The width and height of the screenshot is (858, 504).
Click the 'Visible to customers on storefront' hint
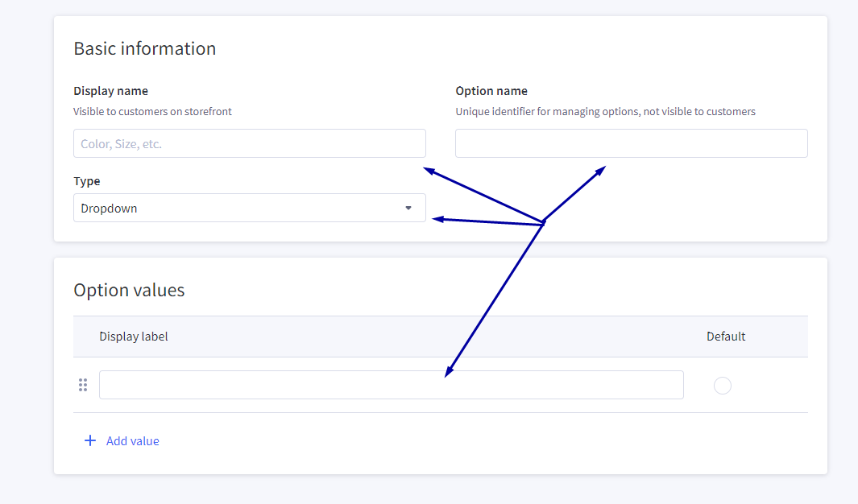(152, 112)
